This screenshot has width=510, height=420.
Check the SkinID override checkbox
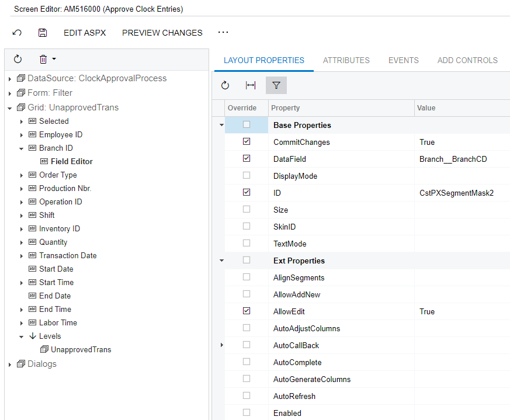click(x=247, y=226)
